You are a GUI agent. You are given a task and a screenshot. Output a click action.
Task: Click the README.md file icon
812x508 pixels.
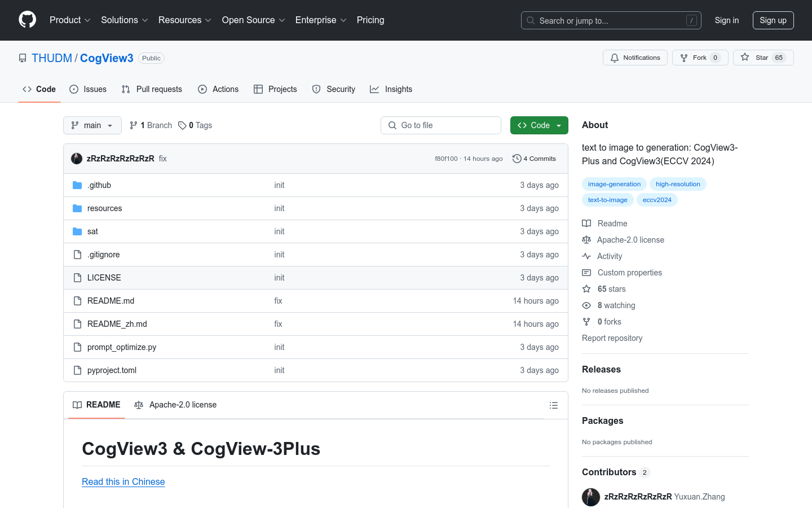point(77,301)
